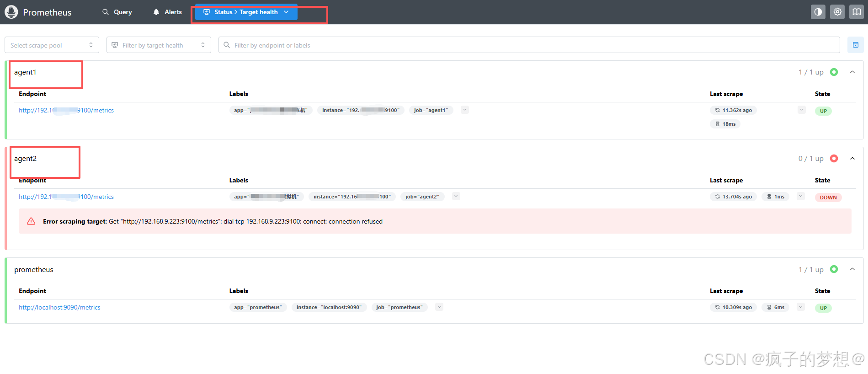Open the Alerts page
The width and height of the screenshot is (868, 374).
167,12
